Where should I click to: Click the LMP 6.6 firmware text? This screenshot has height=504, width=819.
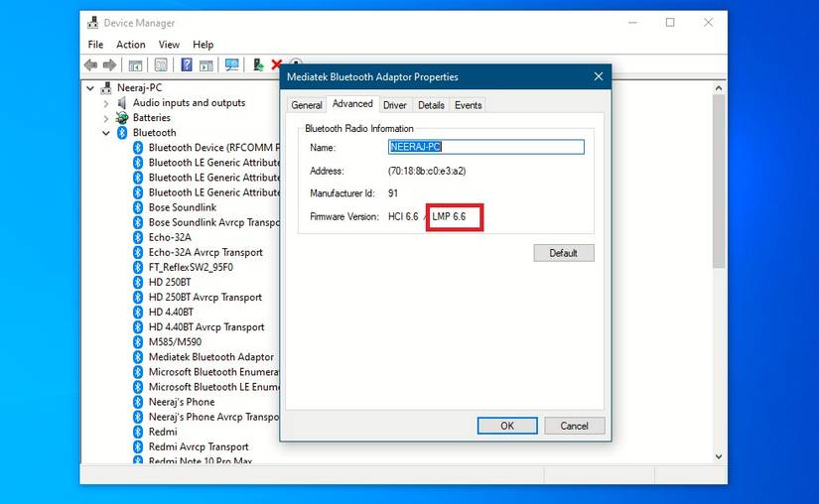(449, 216)
